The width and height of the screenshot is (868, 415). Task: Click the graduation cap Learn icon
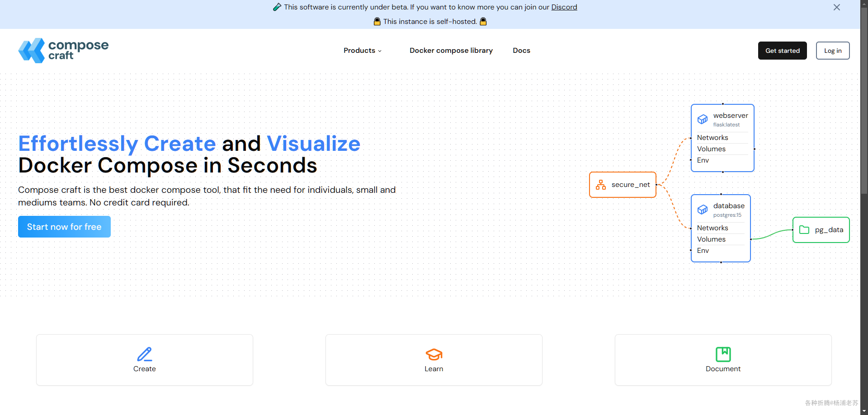[x=434, y=354]
